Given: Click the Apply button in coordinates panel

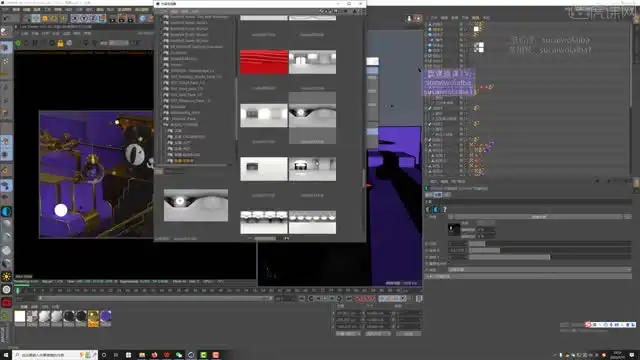Looking at the screenshot, I should click(x=409, y=334).
